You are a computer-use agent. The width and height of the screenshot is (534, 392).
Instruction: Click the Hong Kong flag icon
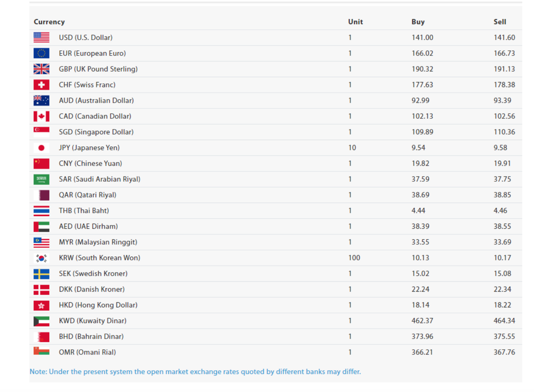tap(41, 305)
